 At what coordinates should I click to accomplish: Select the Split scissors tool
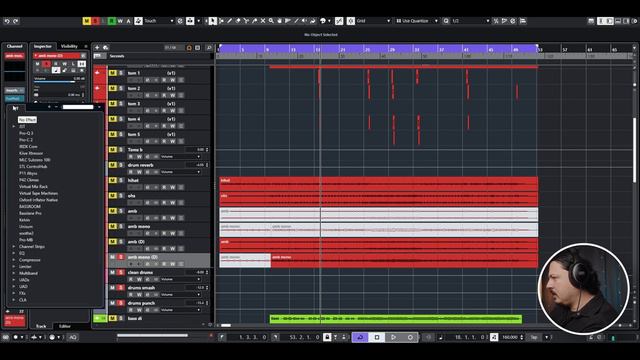click(246, 21)
